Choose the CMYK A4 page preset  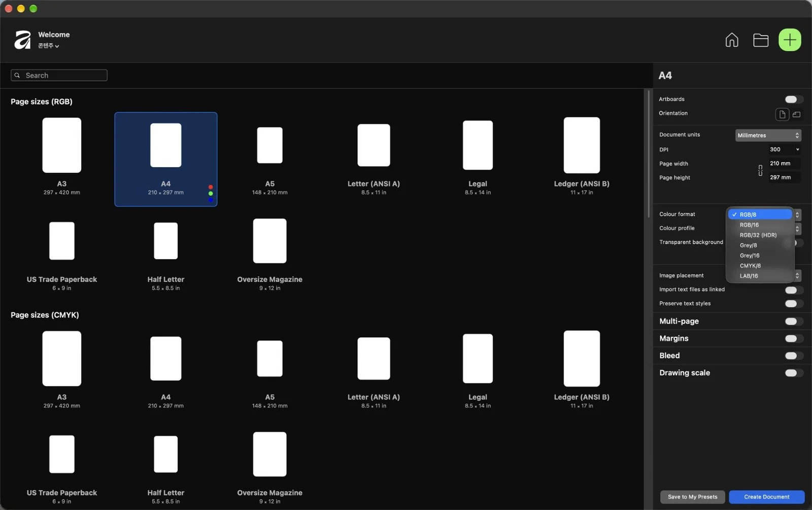[x=166, y=372]
